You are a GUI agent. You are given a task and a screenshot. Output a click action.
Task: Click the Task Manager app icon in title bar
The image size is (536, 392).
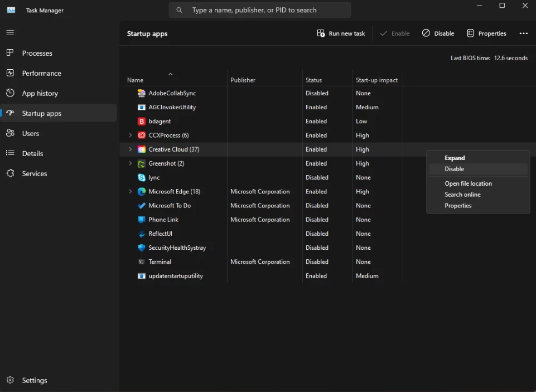(11, 10)
